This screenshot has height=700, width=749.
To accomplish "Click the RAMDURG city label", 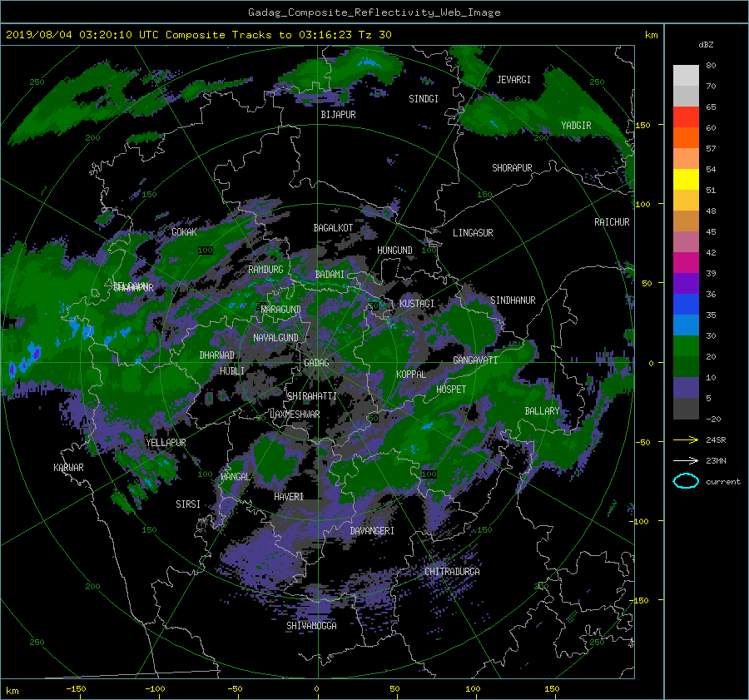I will pos(265,270).
